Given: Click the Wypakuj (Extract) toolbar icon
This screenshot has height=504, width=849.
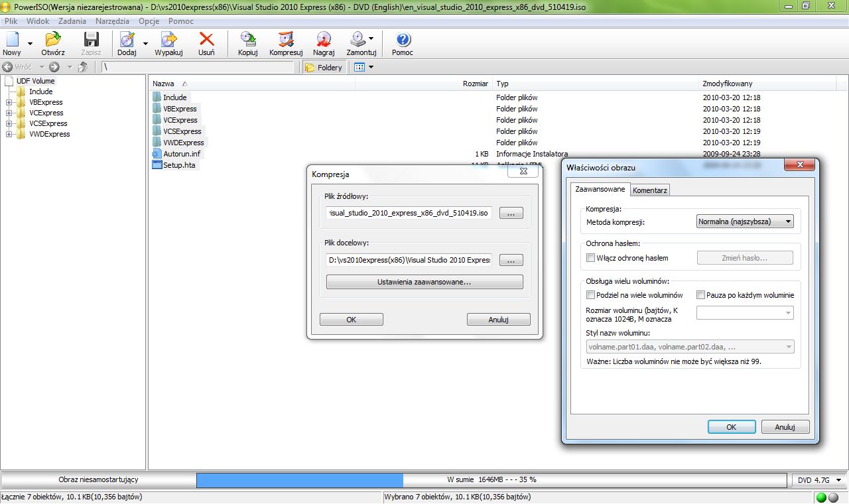Looking at the screenshot, I should (168, 44).
